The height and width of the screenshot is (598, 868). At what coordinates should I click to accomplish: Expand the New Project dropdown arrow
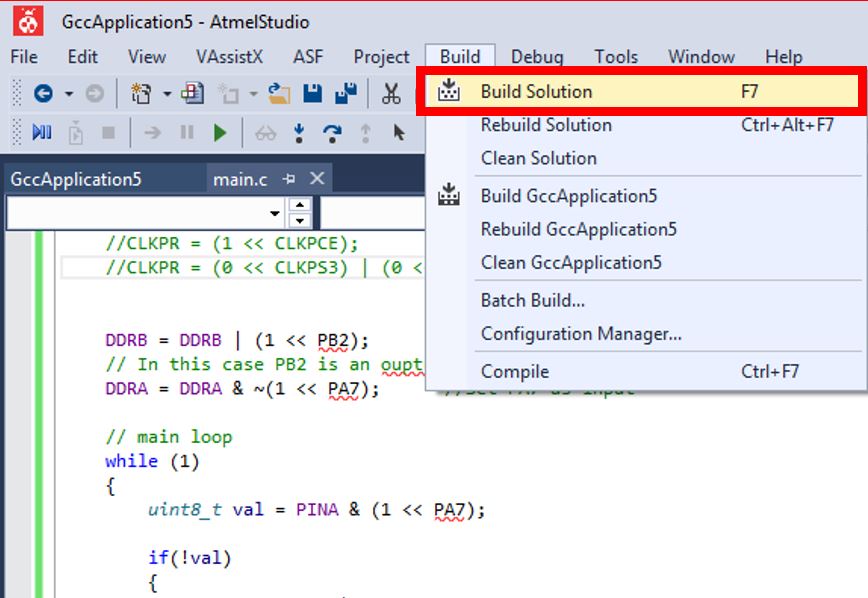pos(167,94)
